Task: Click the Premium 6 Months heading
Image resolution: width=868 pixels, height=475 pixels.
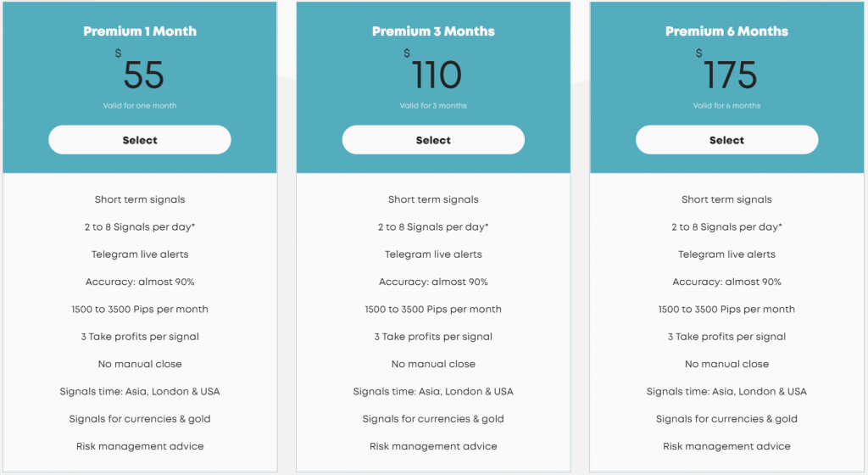Action: tap(726, 31)
